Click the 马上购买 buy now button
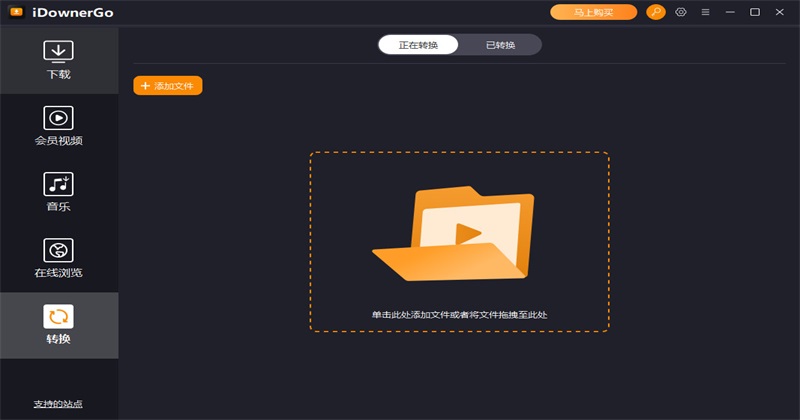Viewport: 800px width, 420px height. coord(593,12)
